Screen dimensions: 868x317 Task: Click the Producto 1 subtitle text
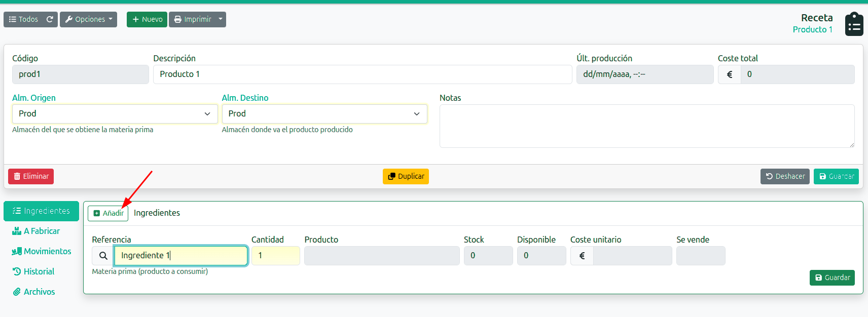click(x=813, y=29)
